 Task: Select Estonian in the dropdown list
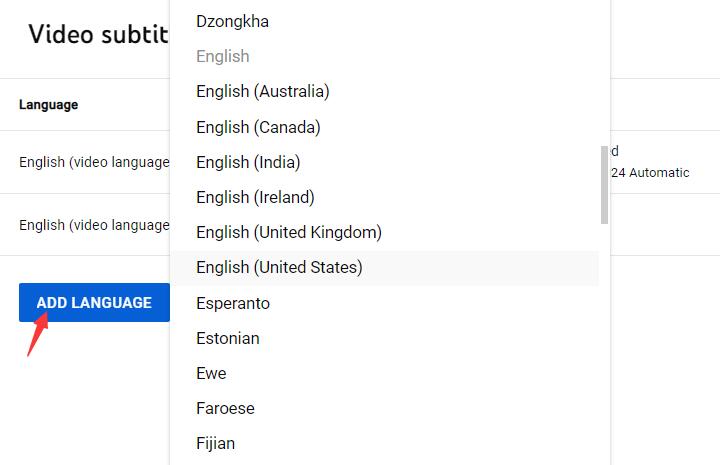pos(228,338)
